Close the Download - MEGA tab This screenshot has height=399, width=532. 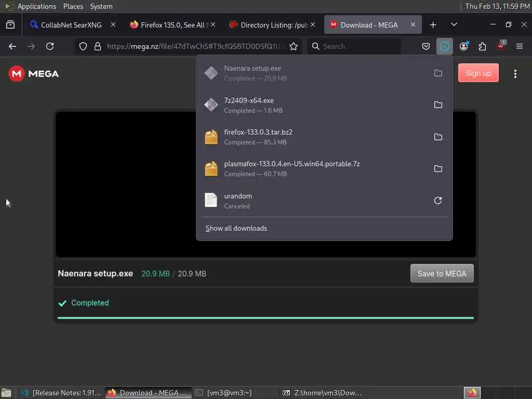[x=413, y=25]
